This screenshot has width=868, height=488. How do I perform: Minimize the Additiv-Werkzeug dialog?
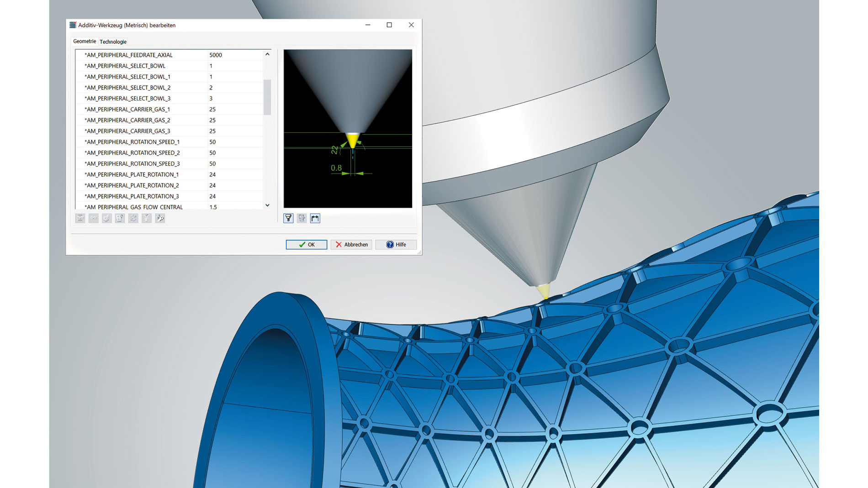pyautogui.click(x=368, y=25)
